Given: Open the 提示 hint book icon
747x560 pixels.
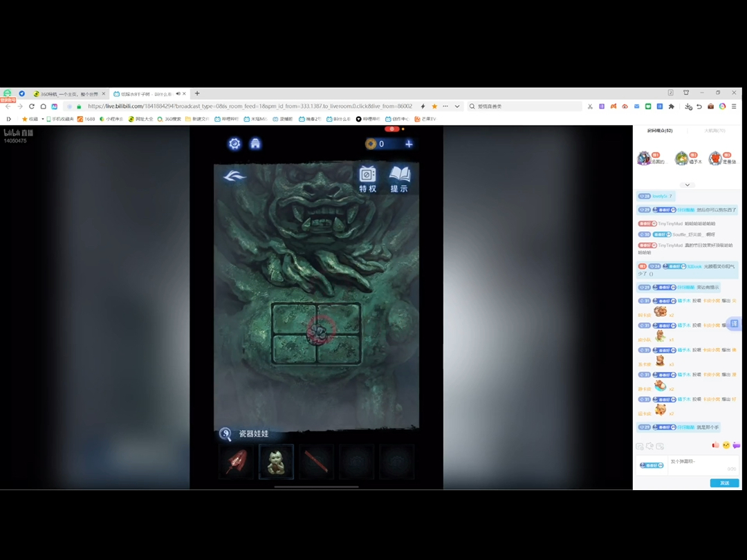Looking at the screenshot, I should [399, 179].
